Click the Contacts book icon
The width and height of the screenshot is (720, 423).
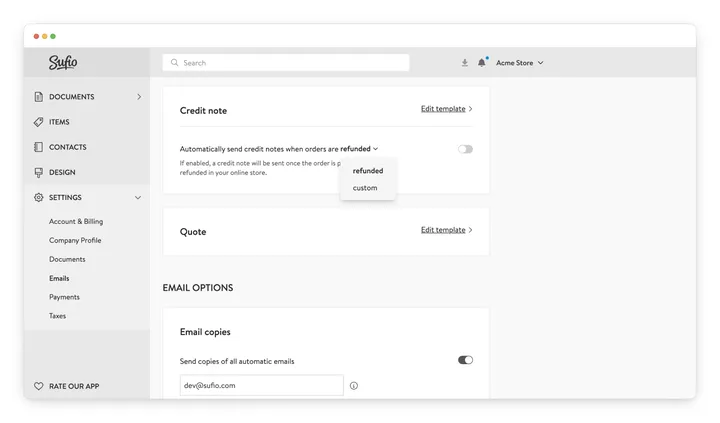point(39,147)
